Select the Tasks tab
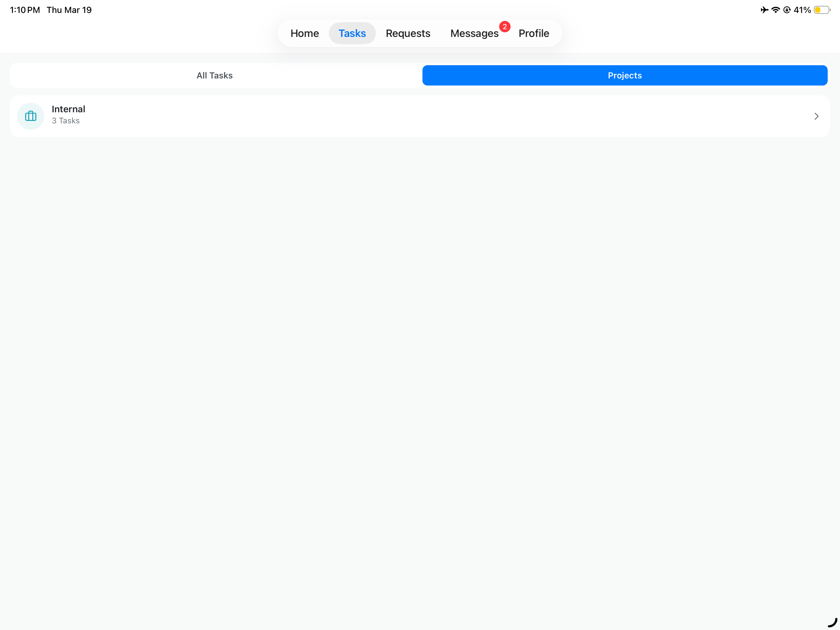840x630 pixels. click(352, 34)
